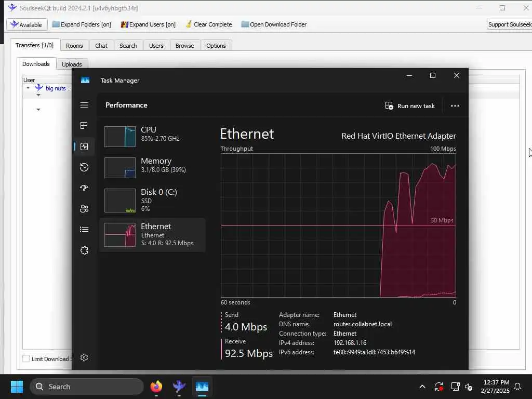Open Firefox from the taskbar

coord(156,387)
